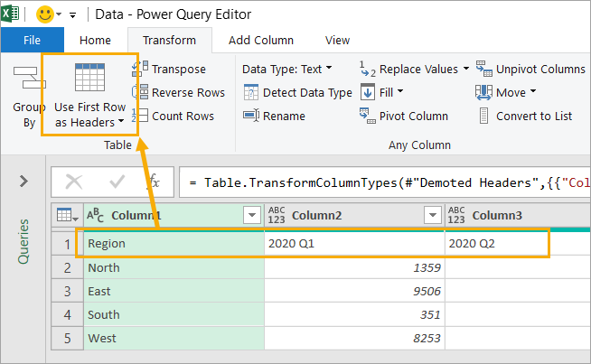Expand the Fill dropdown arrow
Viewport: 591px width, 364px height.
400,91
